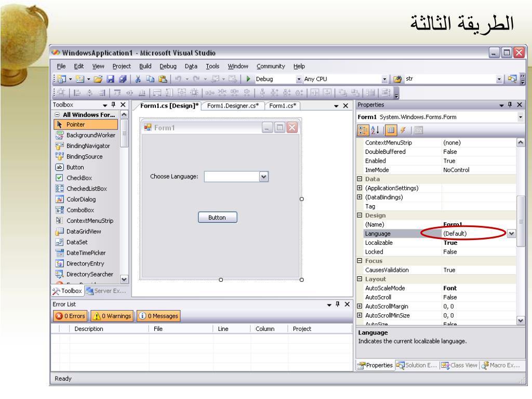The height and width of the screenshot is (399, 532).
Task: Open the Choose Language combo box on Form1
Action: [263, 177]
